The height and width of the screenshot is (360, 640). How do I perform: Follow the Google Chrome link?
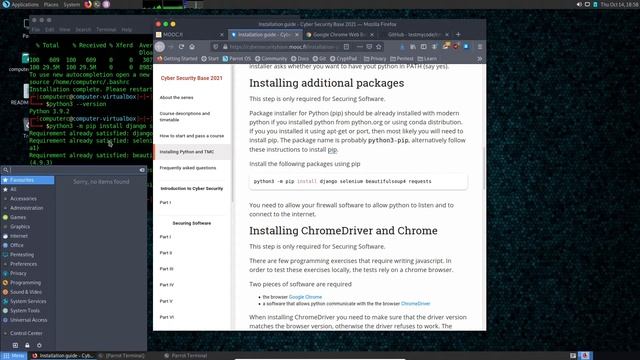[305, 297]
